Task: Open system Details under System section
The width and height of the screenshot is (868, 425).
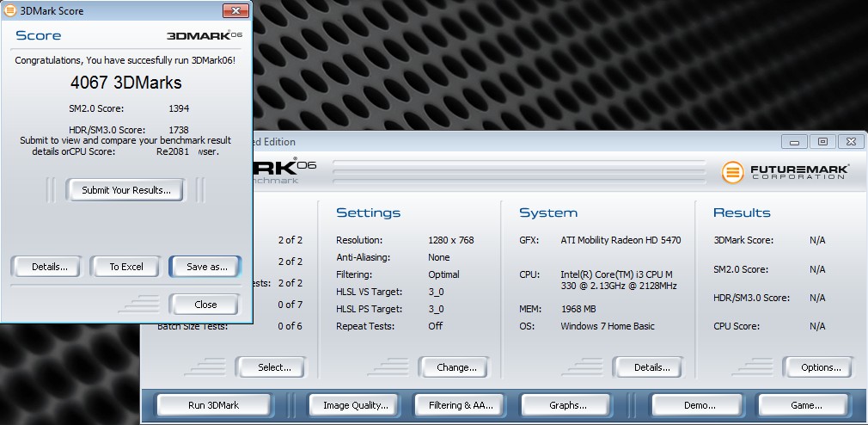Action: point(651,367)
